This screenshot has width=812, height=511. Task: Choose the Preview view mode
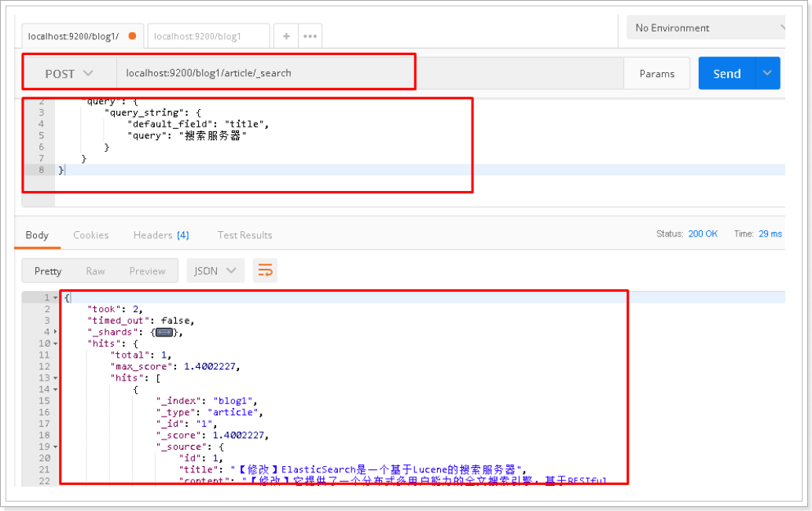click(x=147, y=270)
